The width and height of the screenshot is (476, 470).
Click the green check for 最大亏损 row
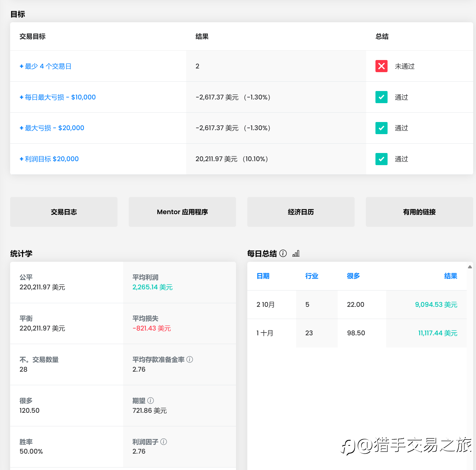coord(381,128)
